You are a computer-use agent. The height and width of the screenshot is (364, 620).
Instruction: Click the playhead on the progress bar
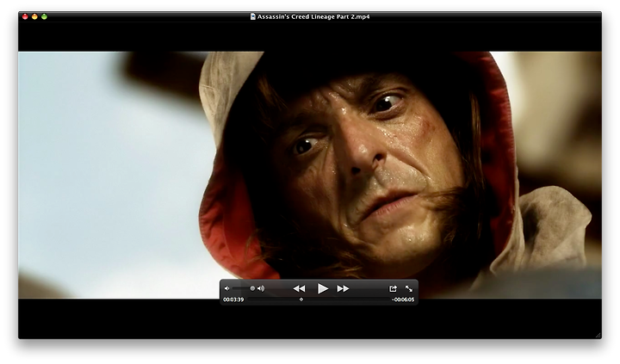point(301,299)
